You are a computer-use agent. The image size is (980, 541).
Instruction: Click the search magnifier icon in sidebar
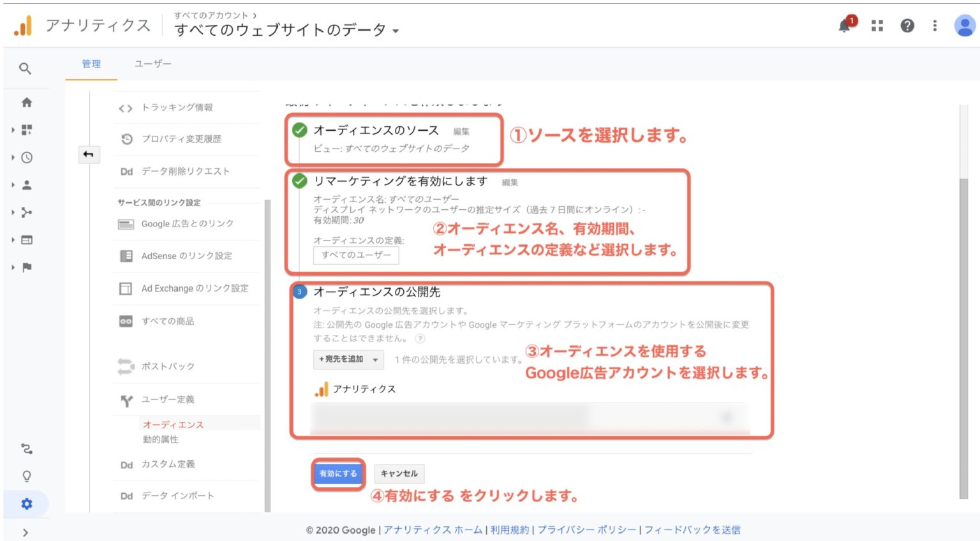[x=25, y=68]
